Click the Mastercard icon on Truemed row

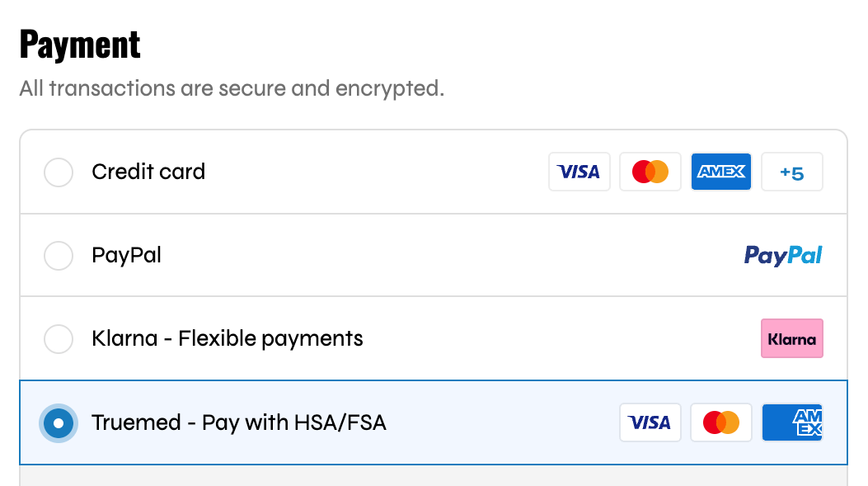pyautogui.click(x=720, y=422)
